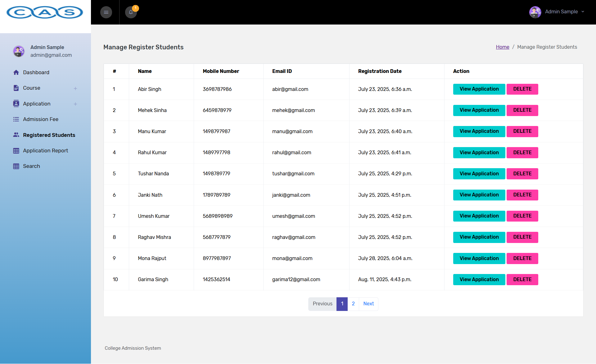Delete the Janki Nath record
This screenshot has width=596, height=364.
point(522,195)
